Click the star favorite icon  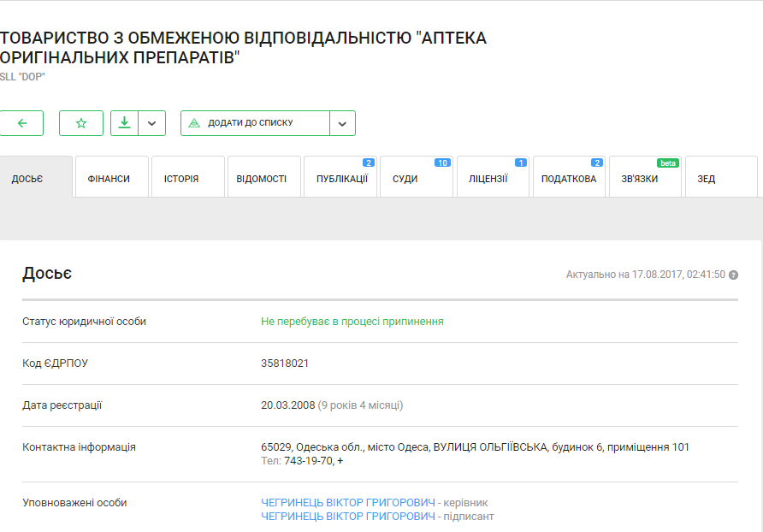coord(81,123)
